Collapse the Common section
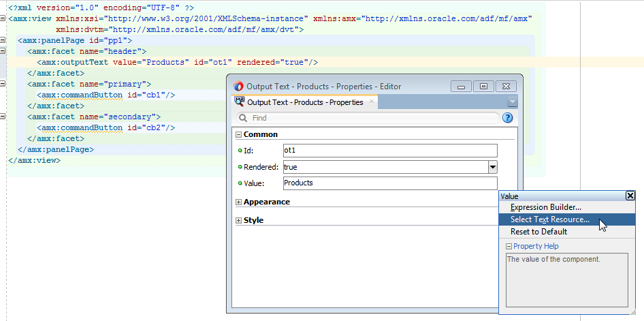The width and height of the screenshot is (644, 321). (238, 134)
